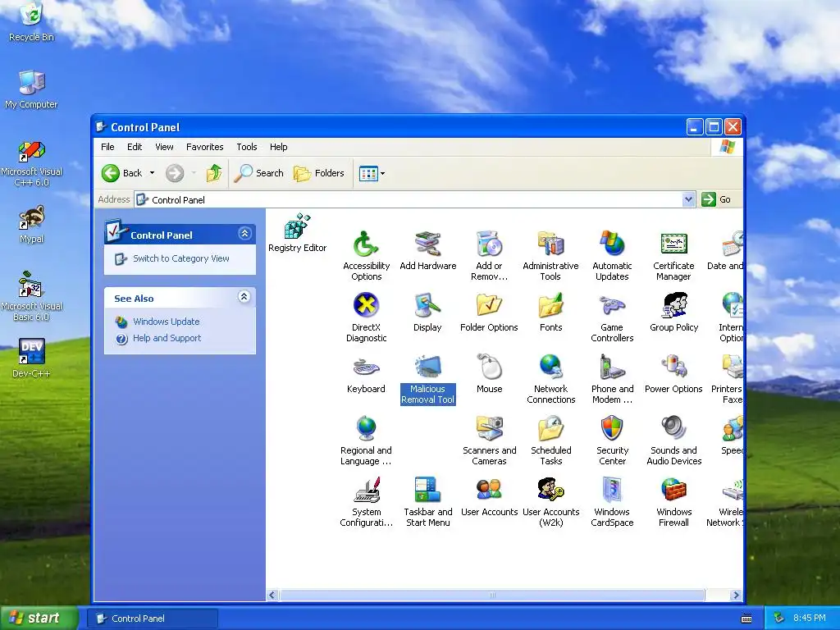Expand the Address bar dropdown
Image resolution: width=840 pixels, height=630 pixels.
pos(689,200)
